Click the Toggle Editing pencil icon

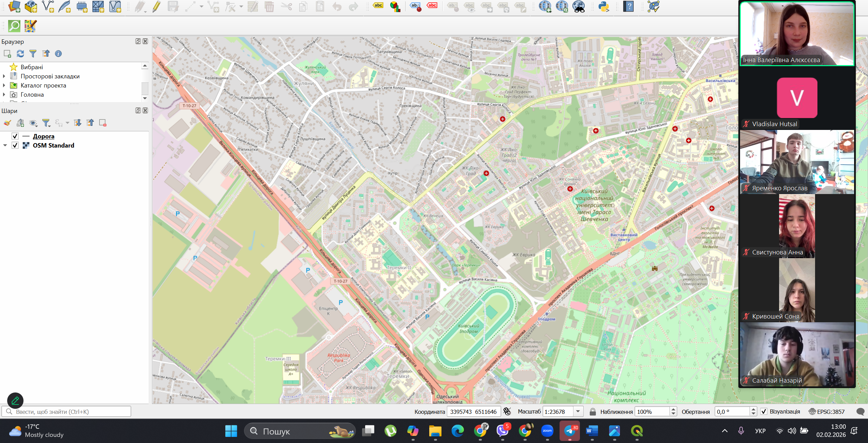tap(156, 6)
